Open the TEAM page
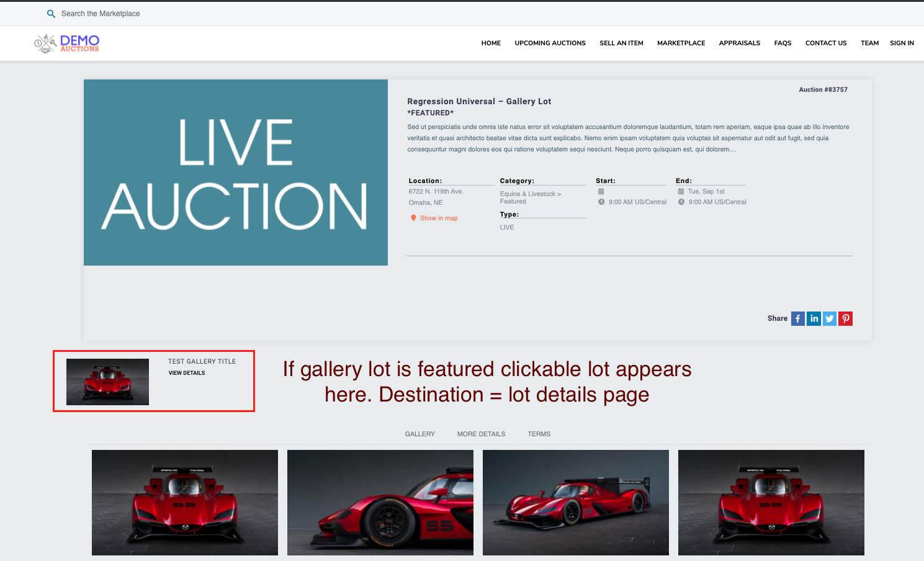The width and height of the screenshot is (924, 561). (869, 43)
